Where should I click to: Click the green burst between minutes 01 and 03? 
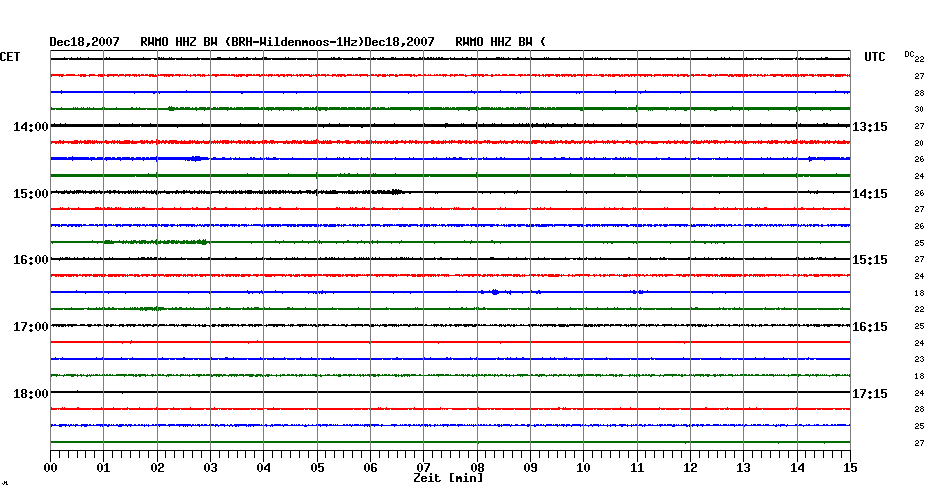tap(156, 242)
